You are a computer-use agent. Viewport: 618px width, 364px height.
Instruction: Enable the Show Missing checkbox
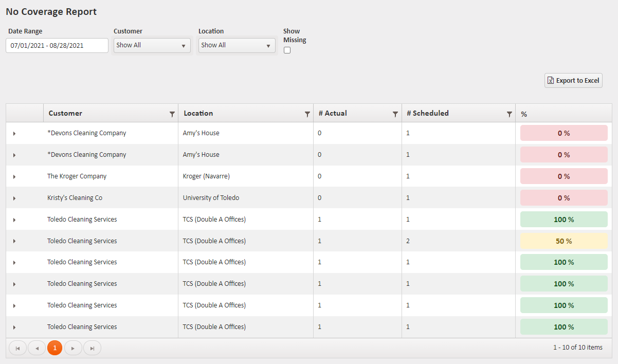(287, 50)
